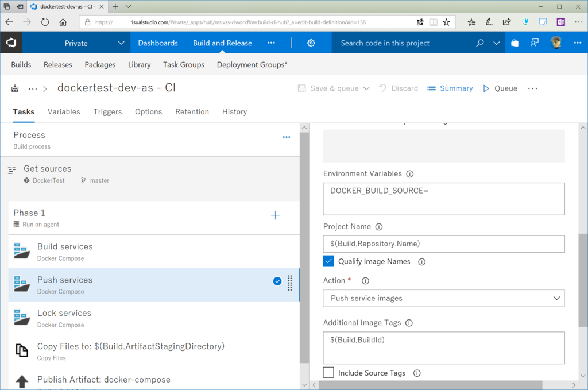
Task: Refresh the browser page
Action: pyautogui.click(x=45, y=22)
